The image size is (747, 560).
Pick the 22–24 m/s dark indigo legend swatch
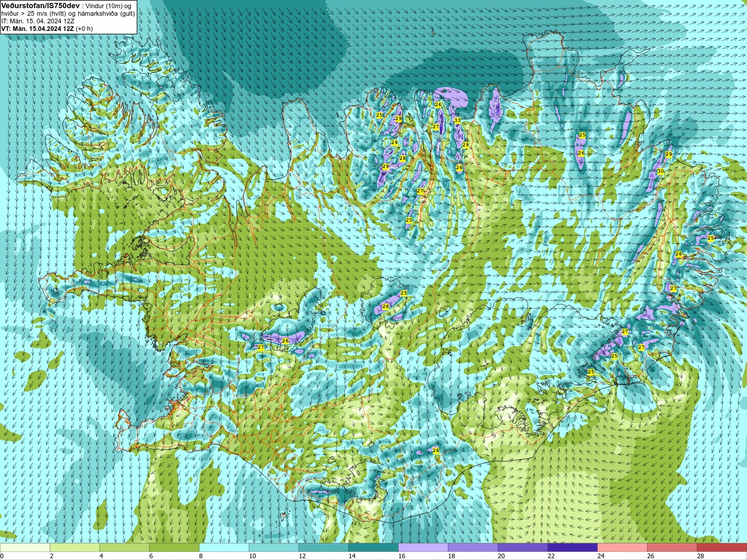573,548
